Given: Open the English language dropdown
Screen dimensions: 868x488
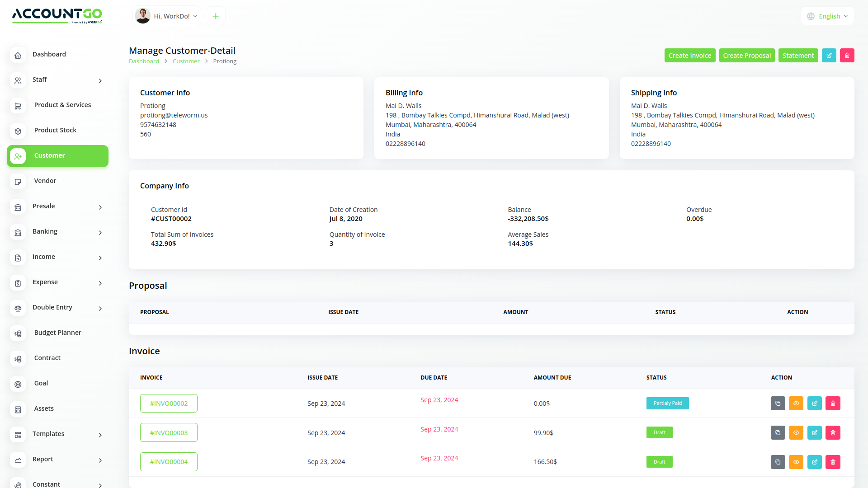Looking at the screenshot, I should [x=827, y=16].
